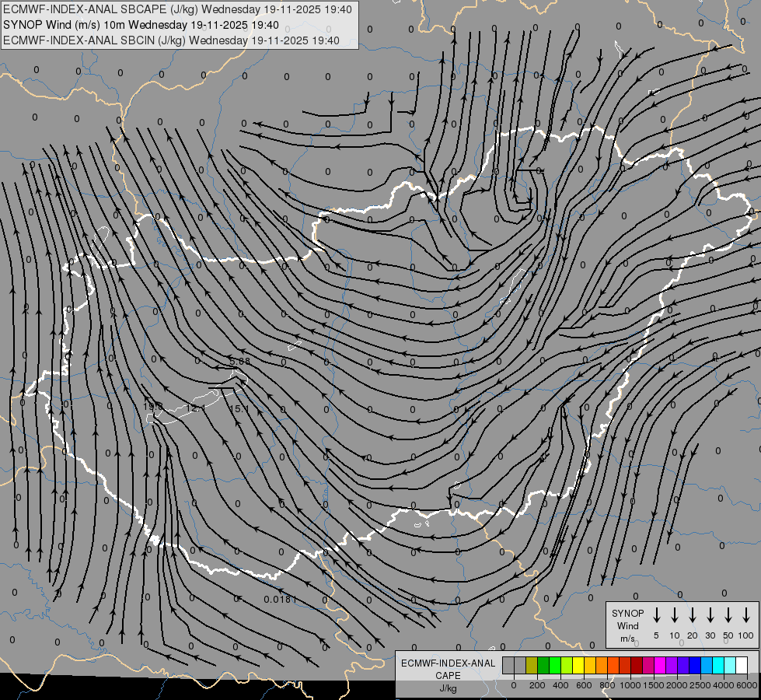Click the 30 m/s wind arrow in the legend
The height and width of the screenshot is (700, 761).
point(710,615)
